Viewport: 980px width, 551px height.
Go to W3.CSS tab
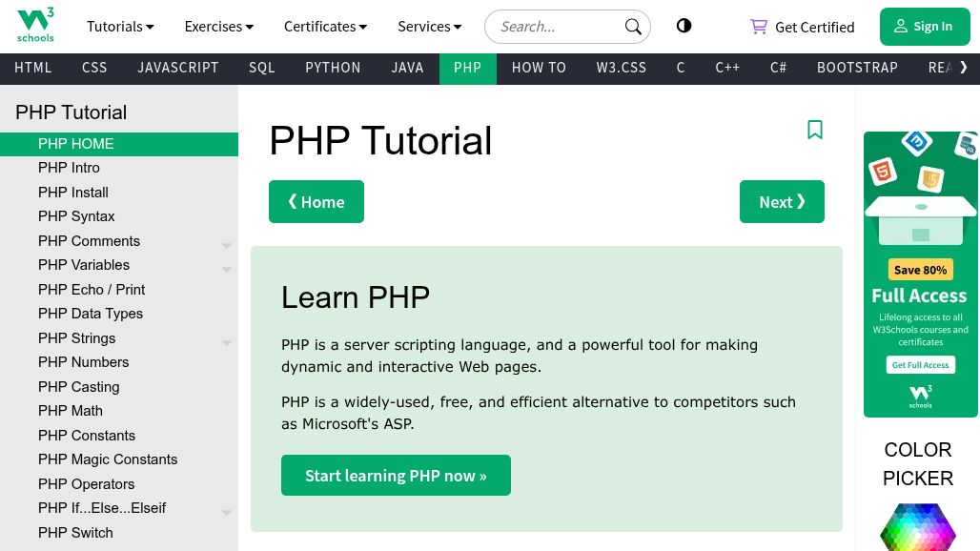(x=622, y=68)
